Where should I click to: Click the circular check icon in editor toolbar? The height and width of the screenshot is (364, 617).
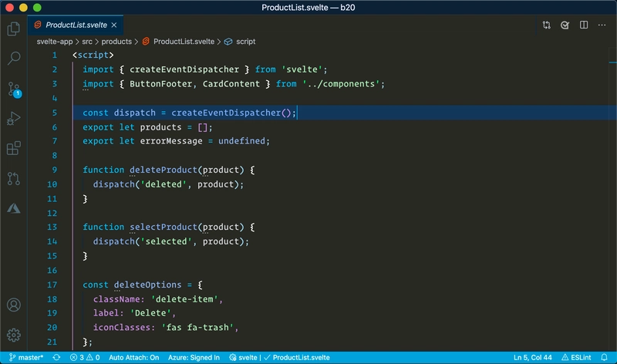click(565, 25)
